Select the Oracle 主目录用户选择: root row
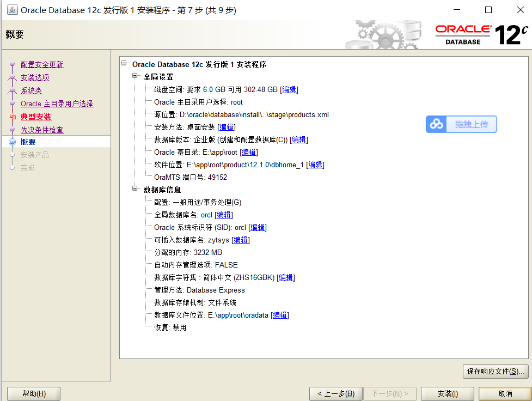The height and width of the screenshot is (401, 532). 199,102
